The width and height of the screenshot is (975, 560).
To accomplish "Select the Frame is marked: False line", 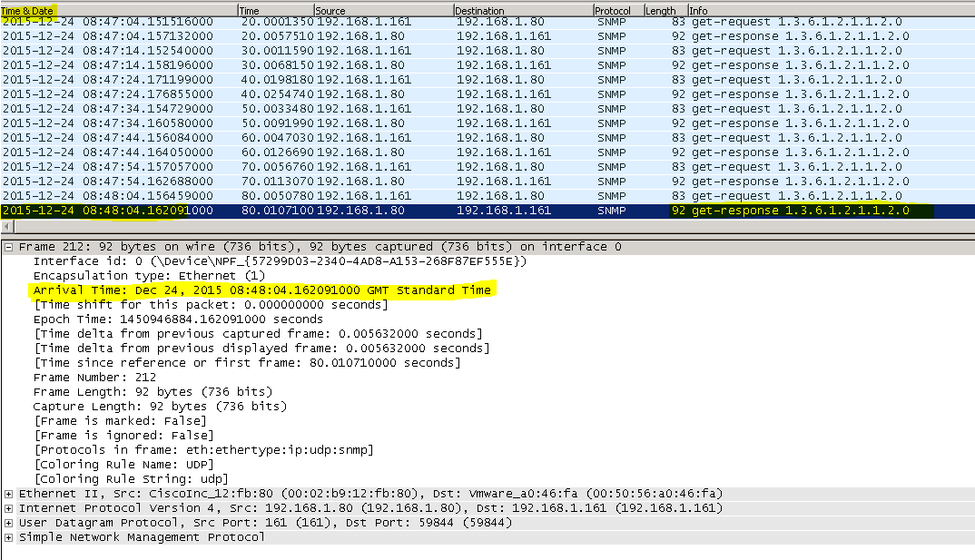I will [x=121, y=421].
